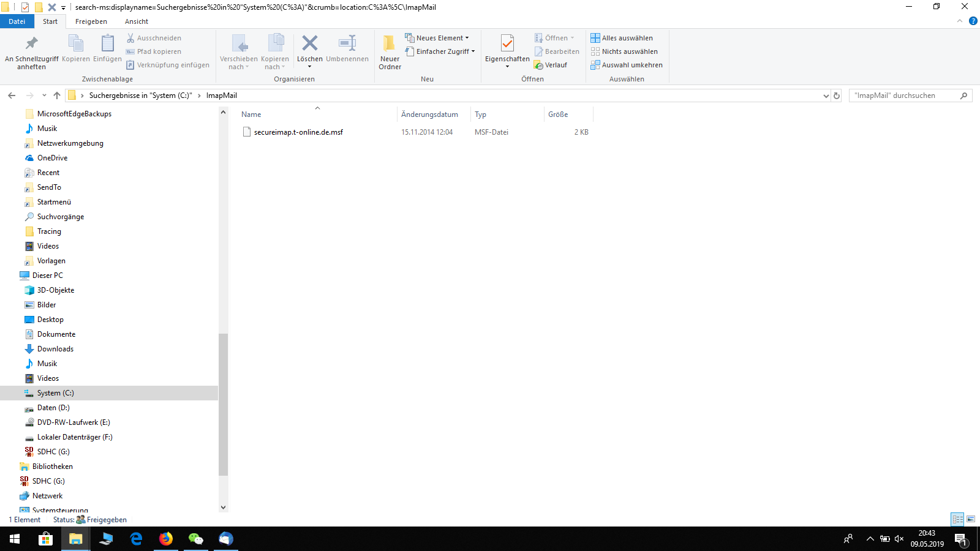Switch to the large icons view in the status bar

[x=971, y=519]
